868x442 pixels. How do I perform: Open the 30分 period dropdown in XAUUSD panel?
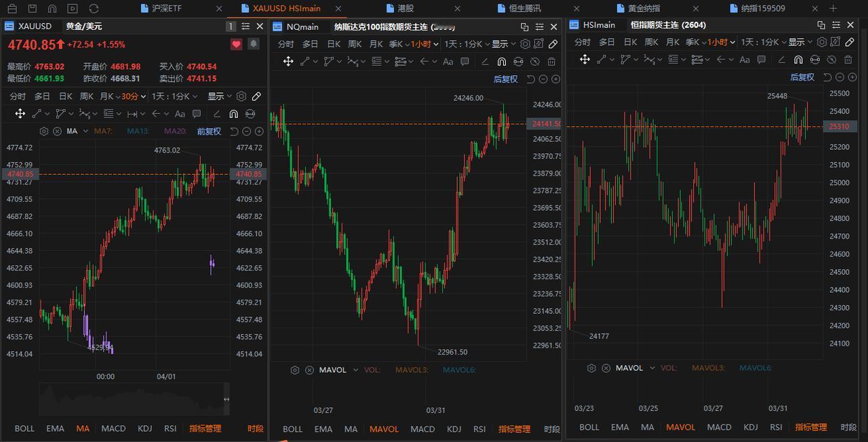tap(134, 96)
